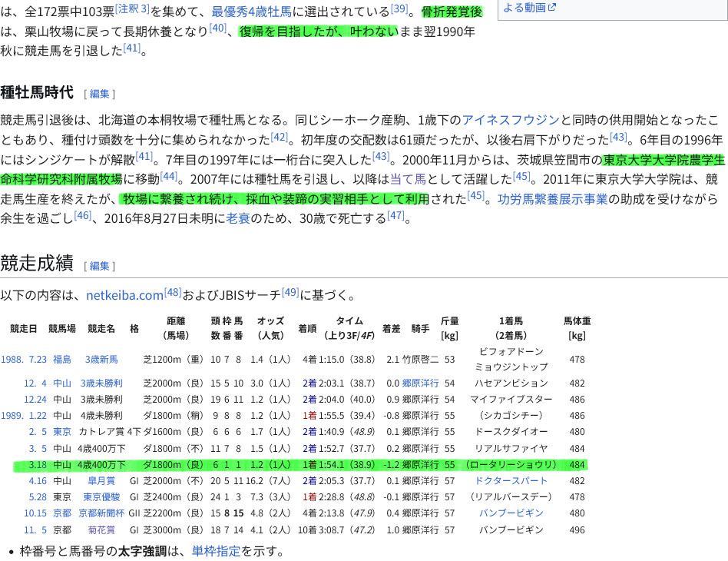Visit the netkeiba.com link
728x561 pixels.
tap(124, 294)
